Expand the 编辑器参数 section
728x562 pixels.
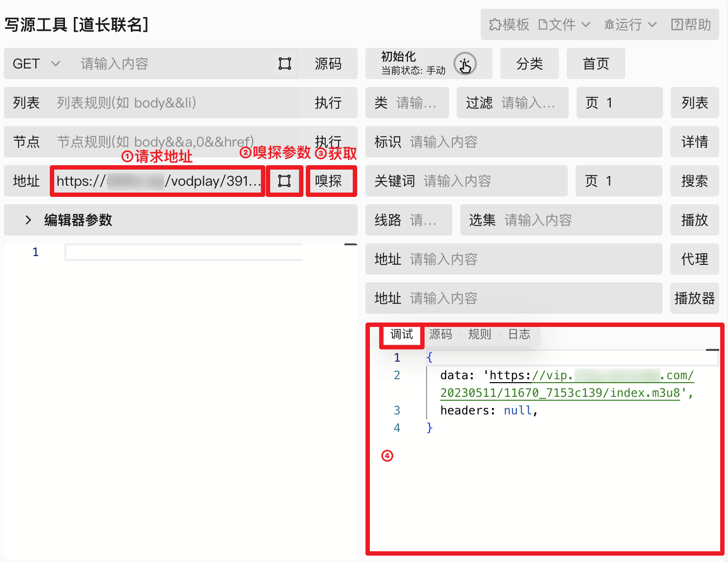point(181,220)
